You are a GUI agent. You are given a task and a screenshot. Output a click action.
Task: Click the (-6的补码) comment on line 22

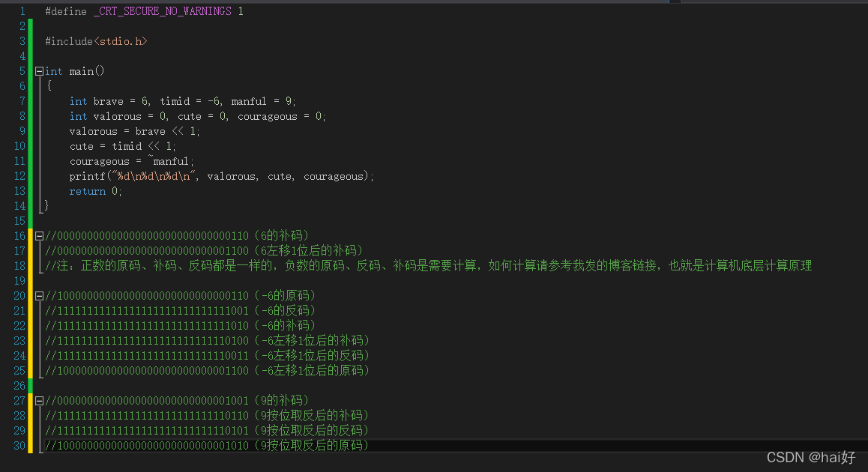coord(286,325)
